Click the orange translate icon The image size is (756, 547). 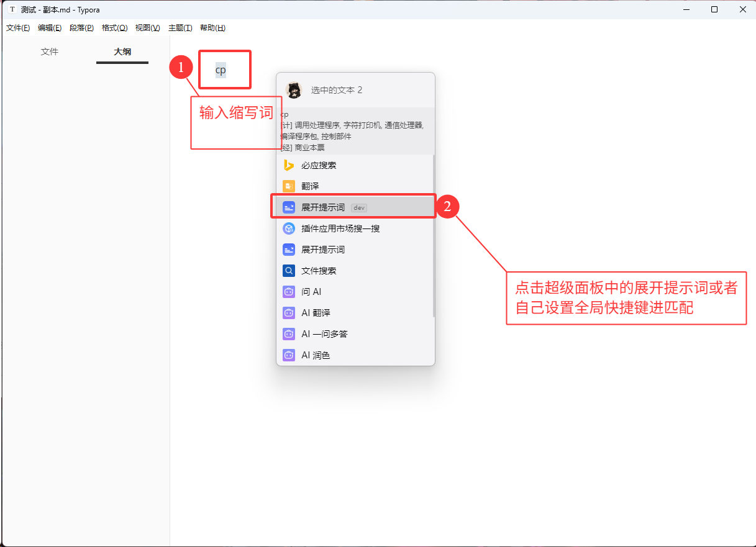tap(289, 186)
